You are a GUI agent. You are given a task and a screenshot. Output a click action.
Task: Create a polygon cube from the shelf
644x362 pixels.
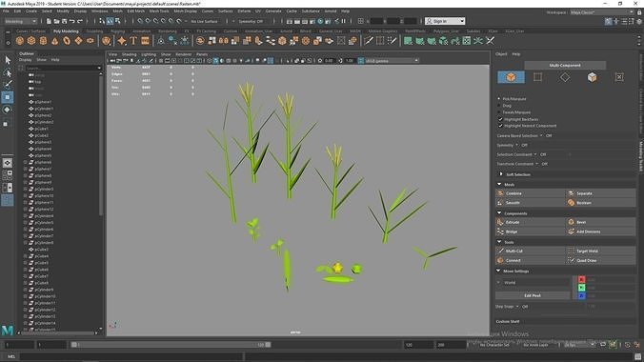coord(31,41)
